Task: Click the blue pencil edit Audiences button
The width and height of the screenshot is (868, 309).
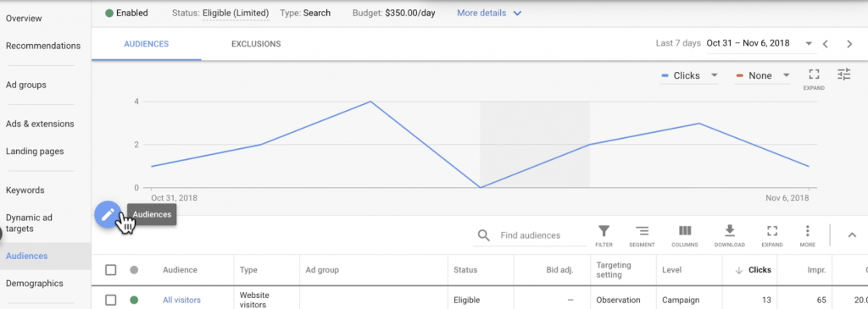Action: click(x=108, y=214)
